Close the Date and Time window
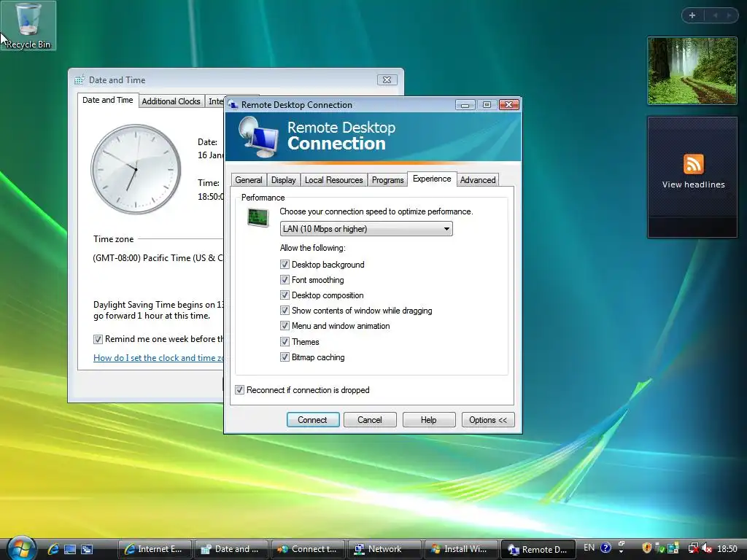The height and width of the screenshot is (560, 747). click(x=387, y=80)
